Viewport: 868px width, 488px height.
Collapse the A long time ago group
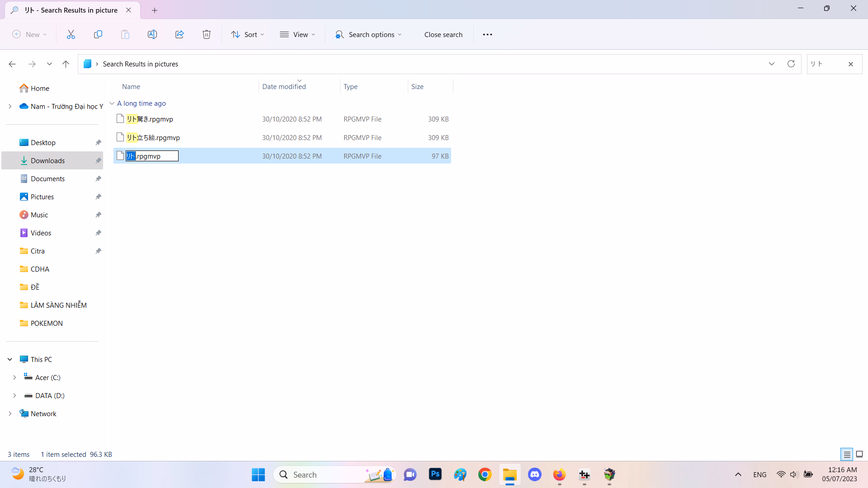(x=112, y=103)
